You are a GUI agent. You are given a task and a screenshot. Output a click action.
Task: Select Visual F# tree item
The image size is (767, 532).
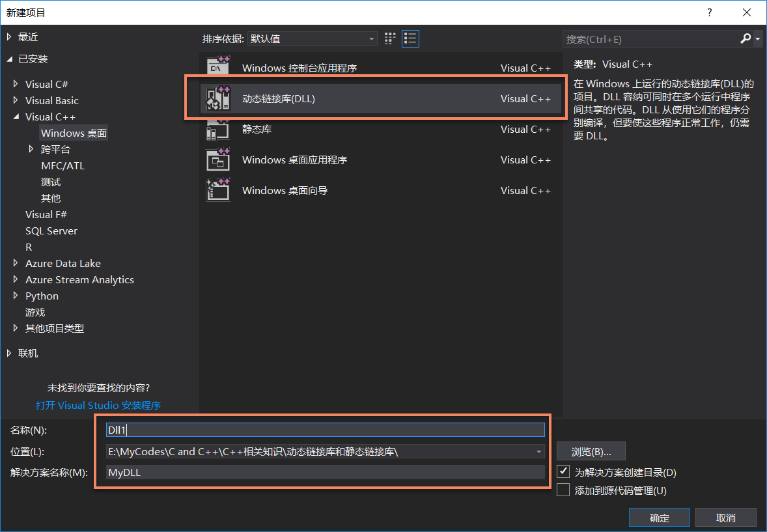[x=46, y=214]
